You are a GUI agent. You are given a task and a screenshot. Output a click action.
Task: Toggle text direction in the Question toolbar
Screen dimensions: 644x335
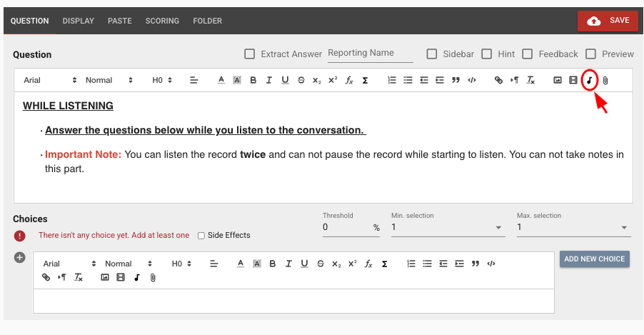[x=514, y=80]
